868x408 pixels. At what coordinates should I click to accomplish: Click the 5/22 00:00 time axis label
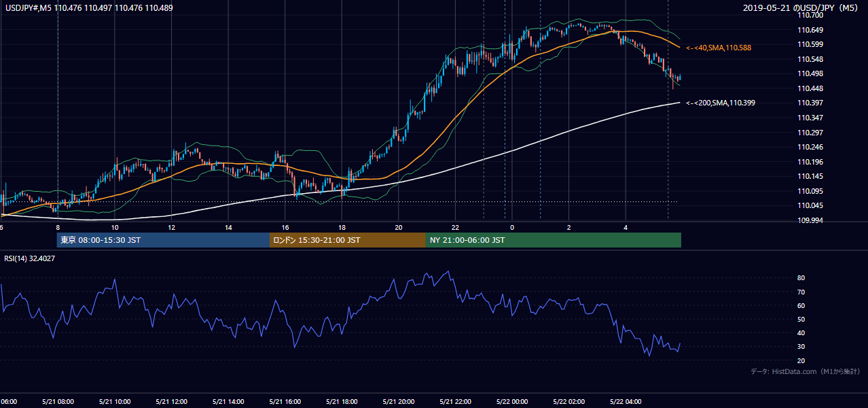(512, 401)
